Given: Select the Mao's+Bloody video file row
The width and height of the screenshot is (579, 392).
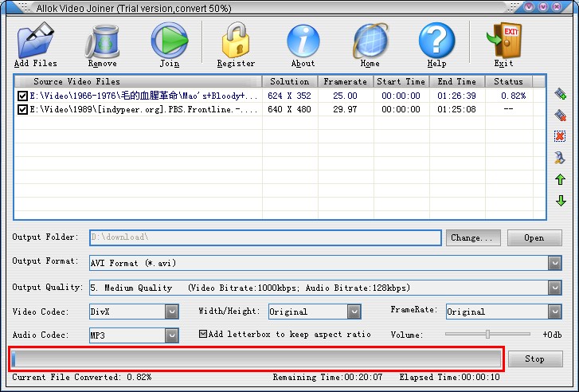Looking at the screenshot, I should tap(280, 96).
